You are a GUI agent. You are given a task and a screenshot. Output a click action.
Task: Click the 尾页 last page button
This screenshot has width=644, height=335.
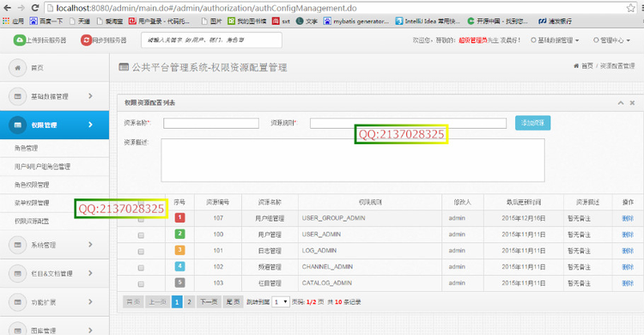[x=233, y=302]
